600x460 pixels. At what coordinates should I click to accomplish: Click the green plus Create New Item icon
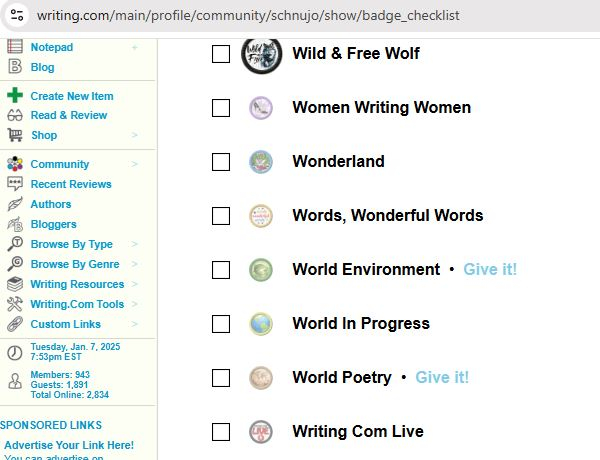click(15, 95)
